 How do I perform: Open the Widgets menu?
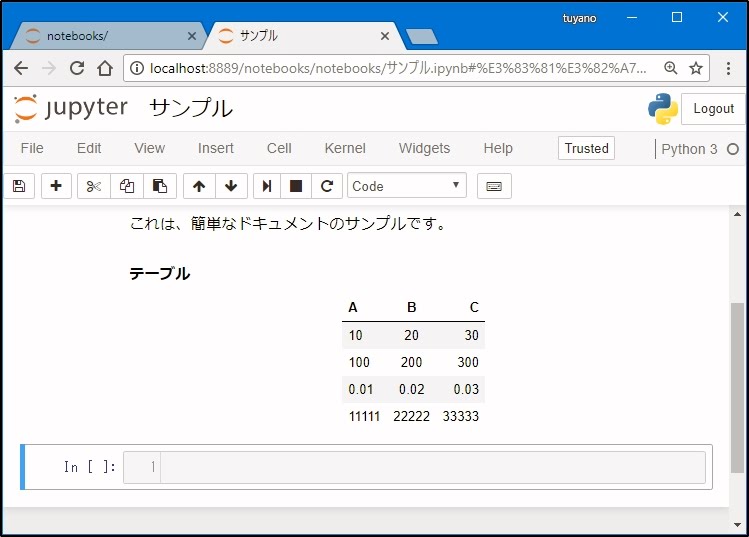click(424, 148)
